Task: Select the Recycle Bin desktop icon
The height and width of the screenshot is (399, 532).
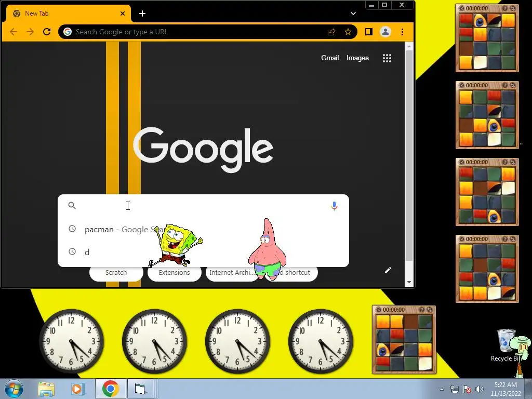Action: (506, 345)
